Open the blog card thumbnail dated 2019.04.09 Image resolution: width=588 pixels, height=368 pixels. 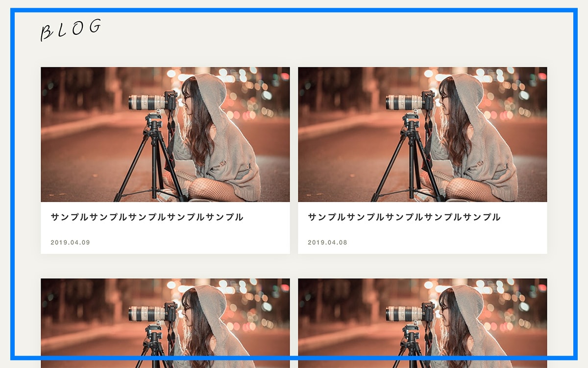pos(165,134)
